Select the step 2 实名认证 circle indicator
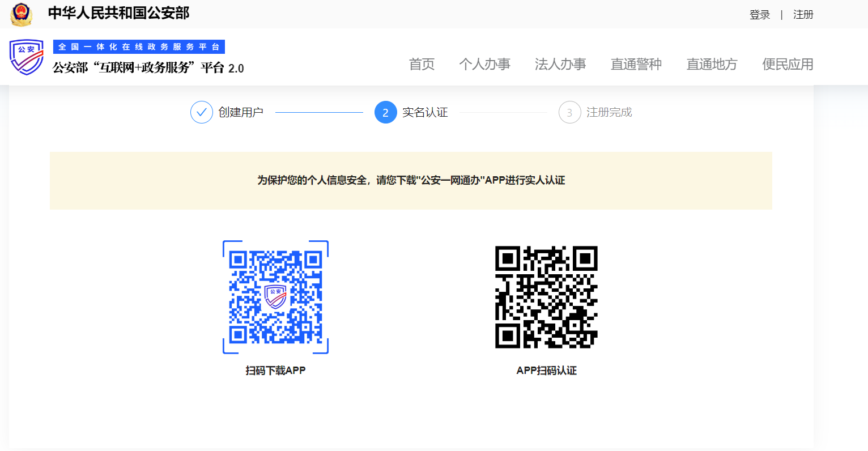Screen dimensions: 868x451 [386, 112]
